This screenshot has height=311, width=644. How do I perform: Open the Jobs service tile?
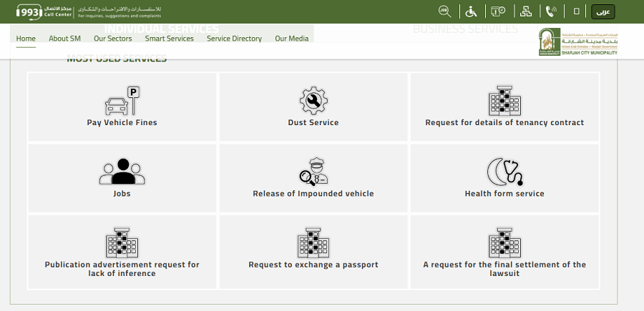tap(122, 179)
